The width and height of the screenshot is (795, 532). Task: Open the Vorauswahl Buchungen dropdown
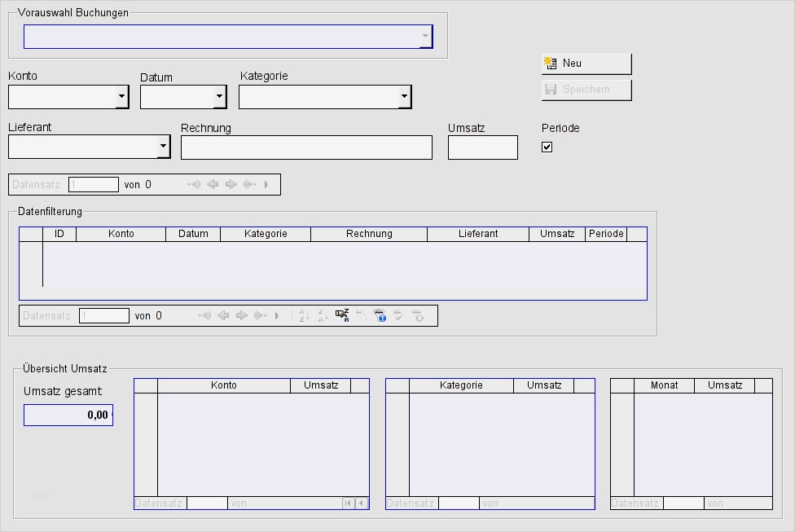426,37
